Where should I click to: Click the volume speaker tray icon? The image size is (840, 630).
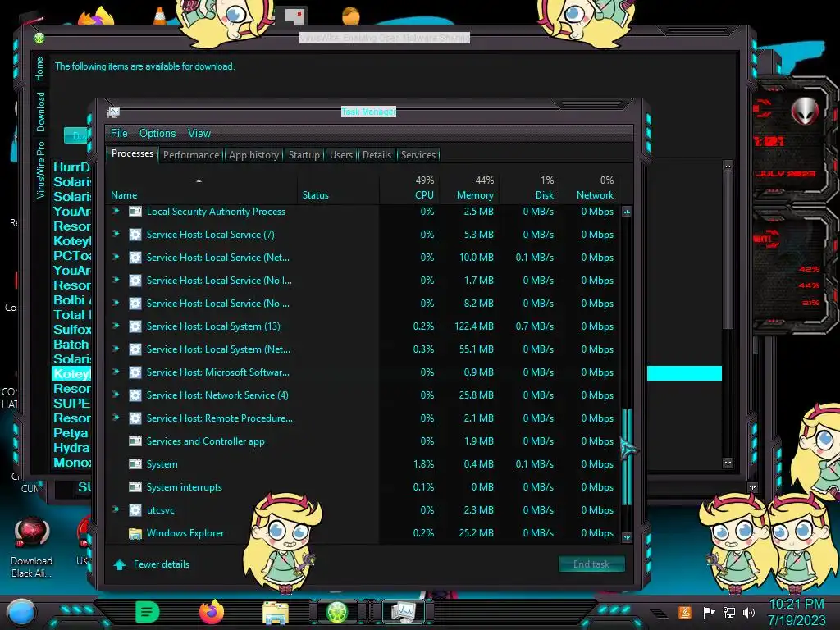click(x=749, y=612)
